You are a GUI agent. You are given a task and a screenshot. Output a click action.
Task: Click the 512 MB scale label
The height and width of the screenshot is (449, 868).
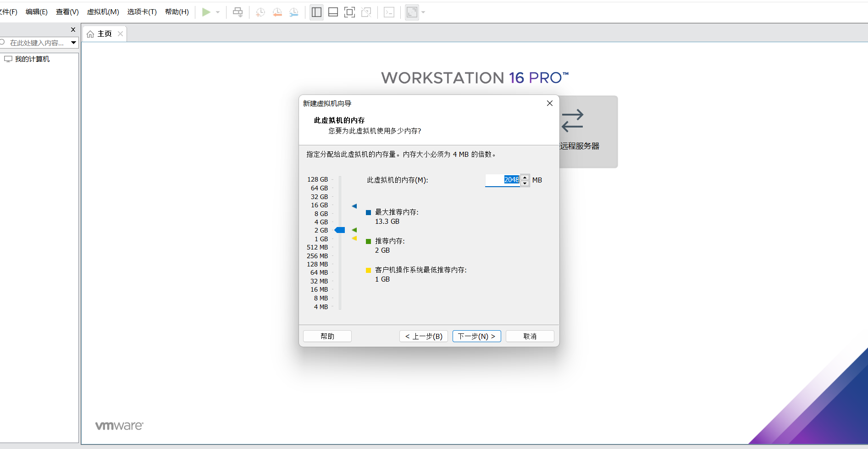[317, 248]
